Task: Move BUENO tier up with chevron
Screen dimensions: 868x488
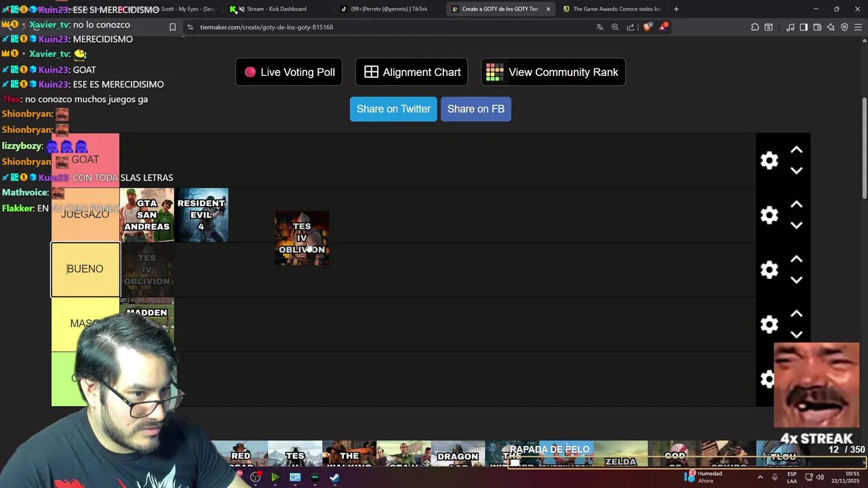Action: [x=797, y=259]
